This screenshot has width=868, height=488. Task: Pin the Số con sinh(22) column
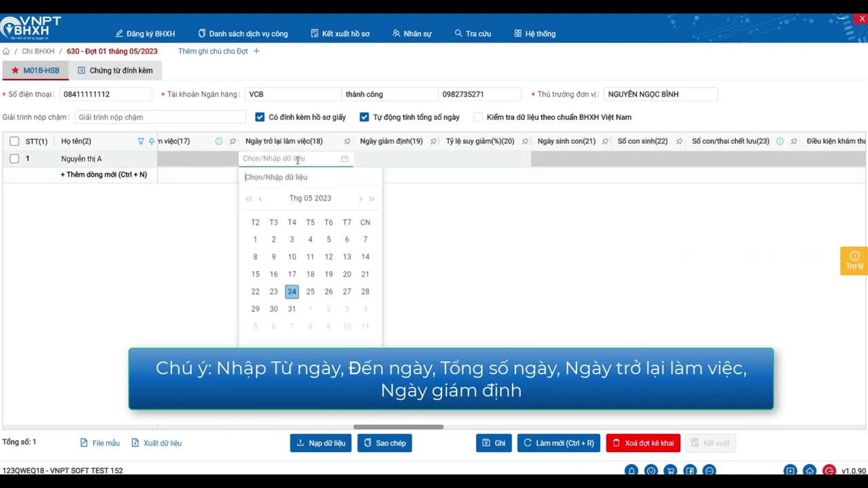(x=678, y=141)
